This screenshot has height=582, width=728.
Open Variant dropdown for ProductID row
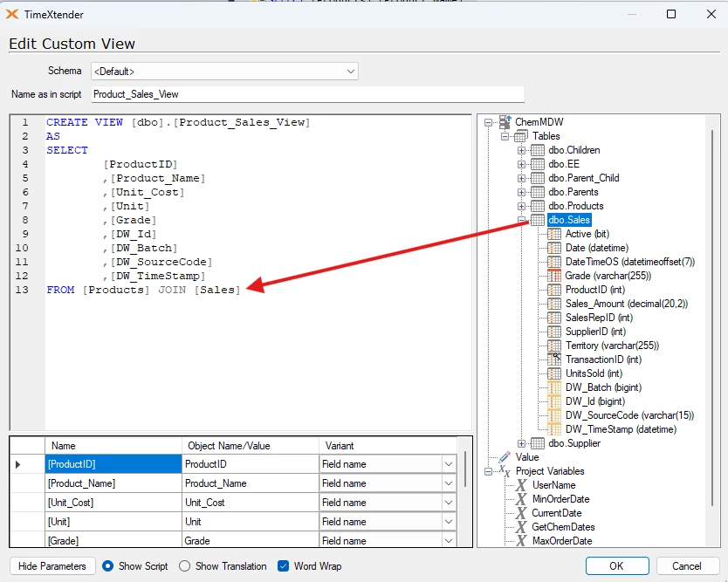tap(449, 464)
